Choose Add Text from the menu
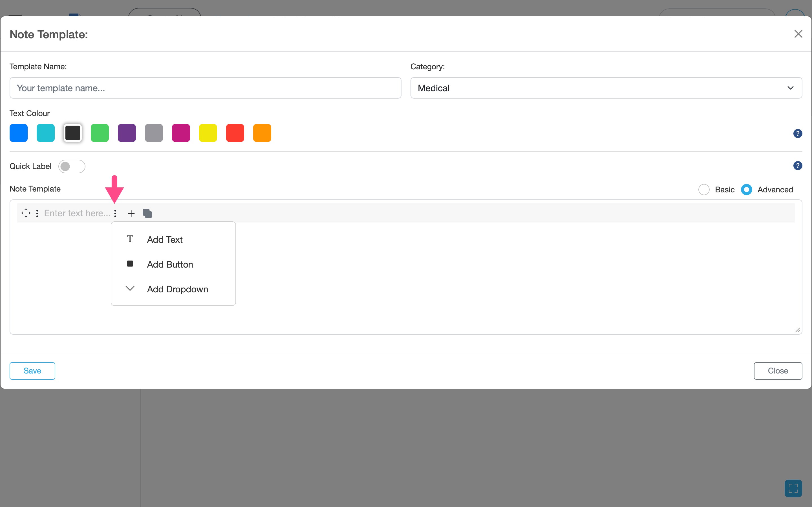Viewport: 812px width, 507px height. pyautogui.click(x=164, y=239)
